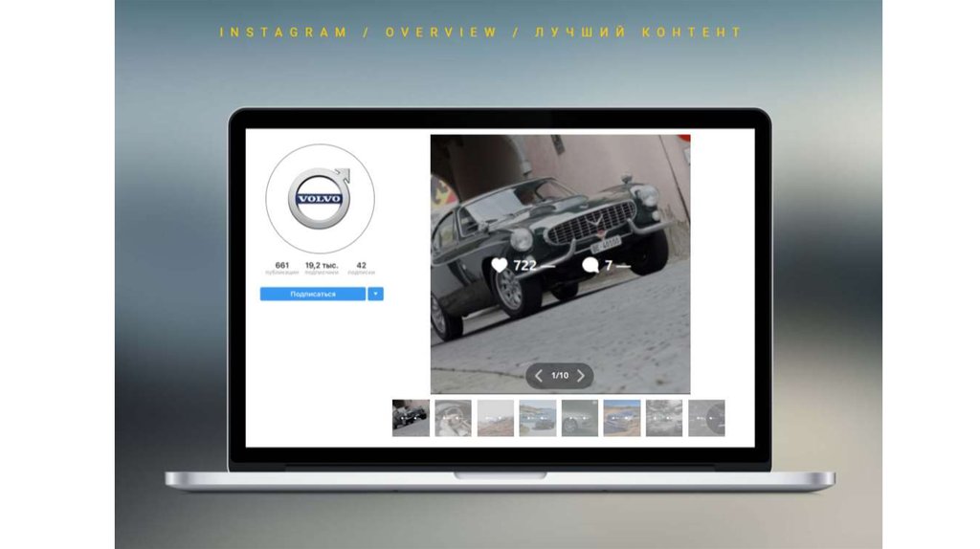The width and height of the screenshot is (980, 549).
Task: Click the INSTAGRAM word in the heading
Action: pyautogui.click(x=283, y=33)
